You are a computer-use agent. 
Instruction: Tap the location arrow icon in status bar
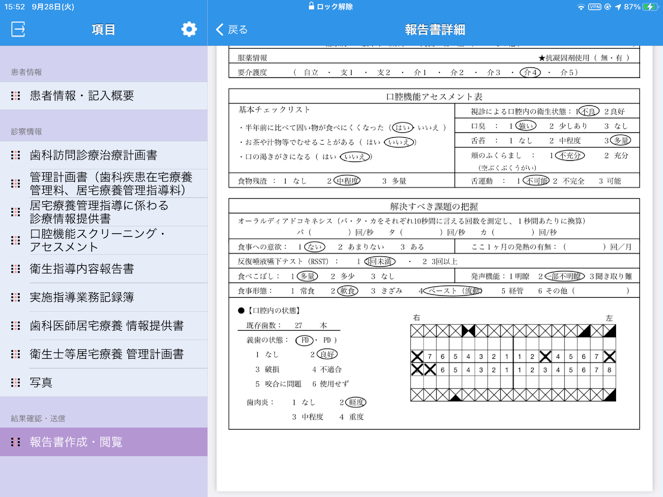618,7
